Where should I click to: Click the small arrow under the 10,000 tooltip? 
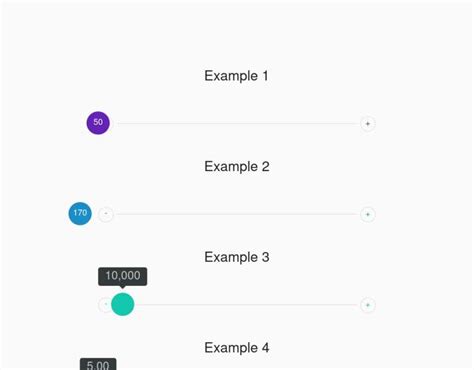pos(123,287)
